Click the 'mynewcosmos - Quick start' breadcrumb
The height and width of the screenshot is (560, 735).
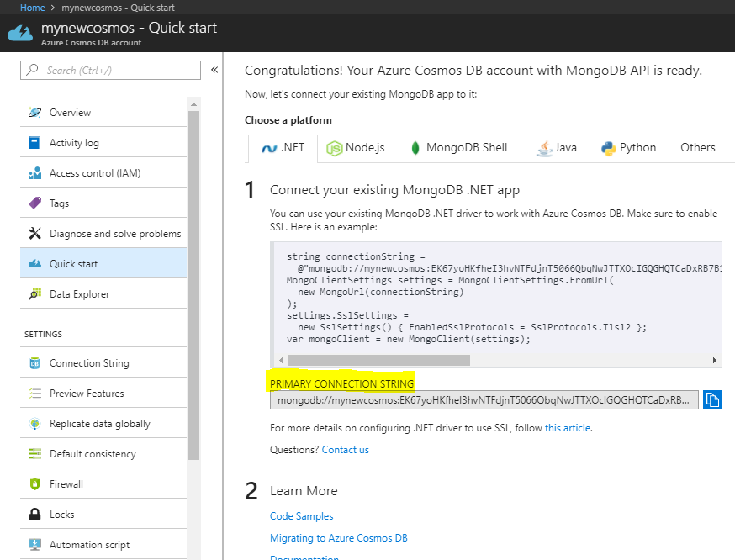click(x=118, y=8)
